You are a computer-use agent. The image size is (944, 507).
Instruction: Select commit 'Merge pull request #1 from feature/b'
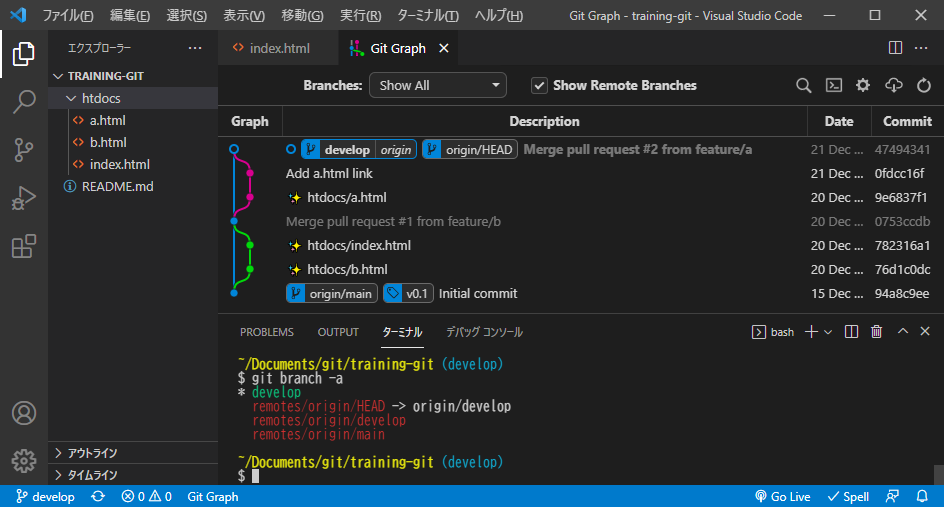coord(581,222)
